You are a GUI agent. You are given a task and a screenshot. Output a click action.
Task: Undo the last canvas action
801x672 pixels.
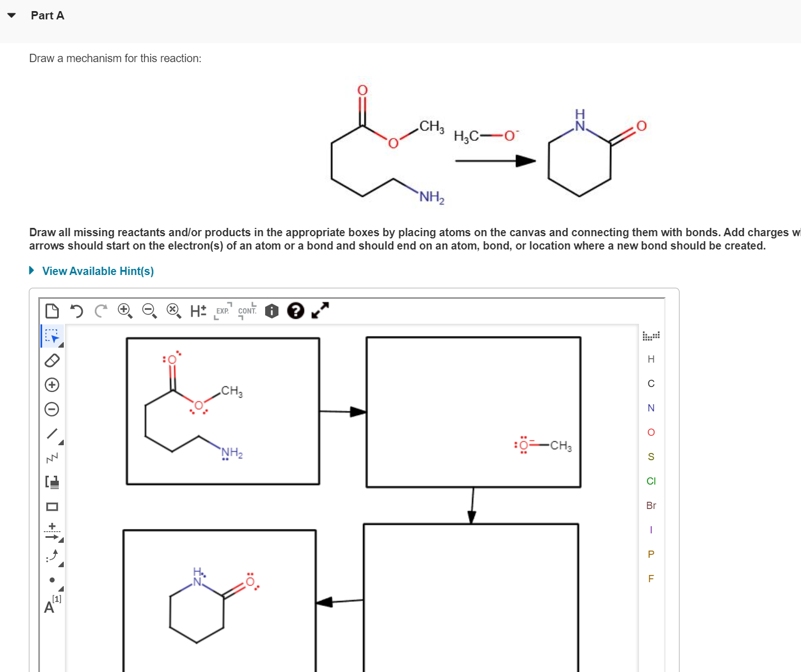tap(76, 311)
